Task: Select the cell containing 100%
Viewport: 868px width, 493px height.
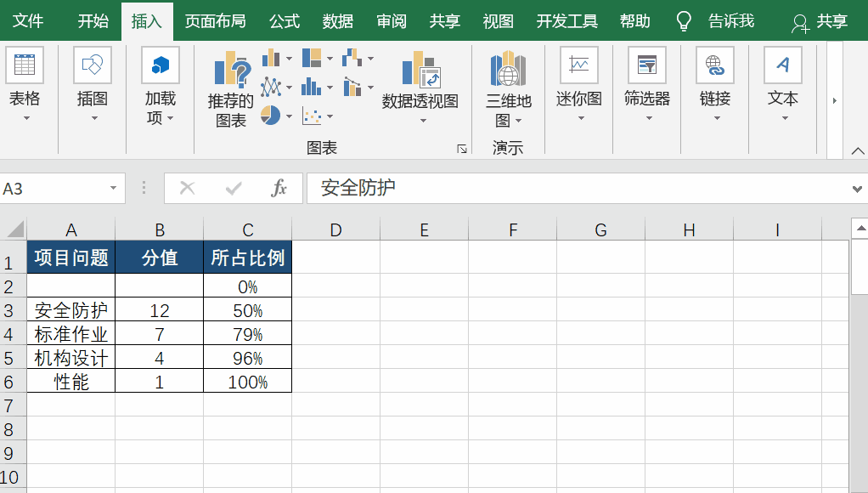Action: pyautogui.click(x=247, y=382)
